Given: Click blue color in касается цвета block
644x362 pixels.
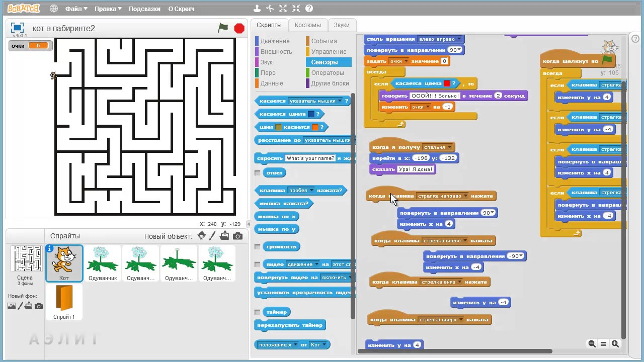Looking at the screenshot, I should coord(311,114).
